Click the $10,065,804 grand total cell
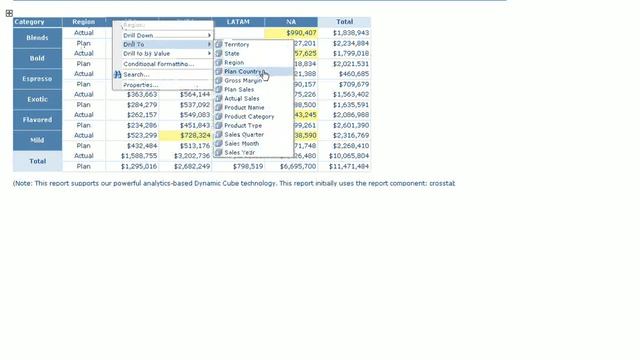The image size is (640, 360). (x=344, y=156)
